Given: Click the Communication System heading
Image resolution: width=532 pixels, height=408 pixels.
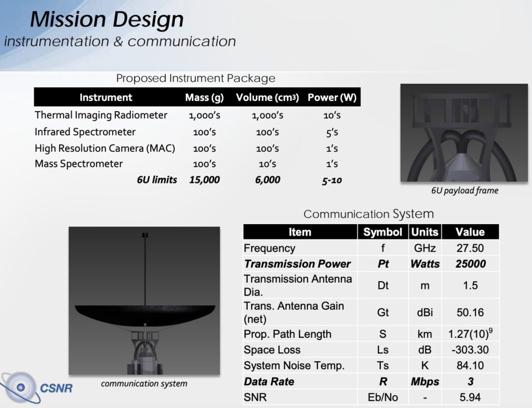Looking at the screenshot, I should [x=369, y=214].
